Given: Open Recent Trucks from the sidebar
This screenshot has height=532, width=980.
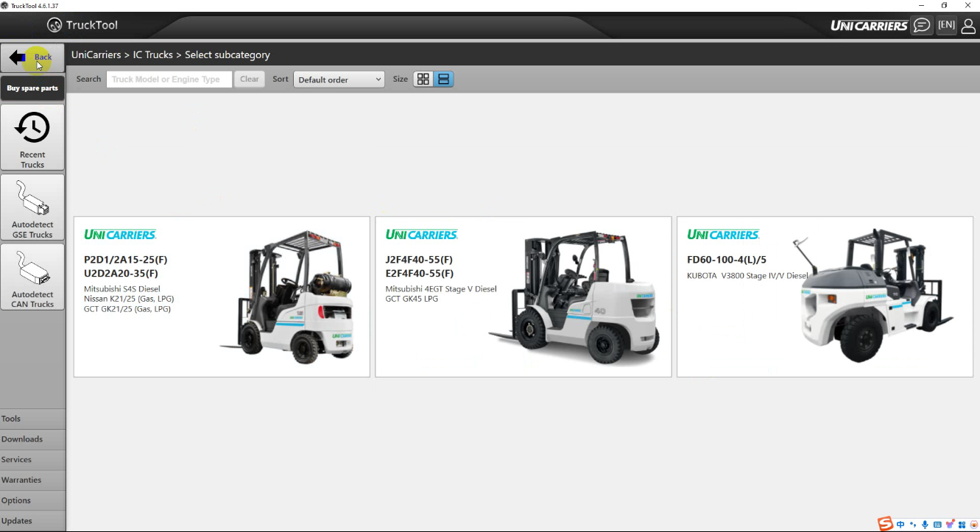Looking at the screenshot, I should coord(32,138).
